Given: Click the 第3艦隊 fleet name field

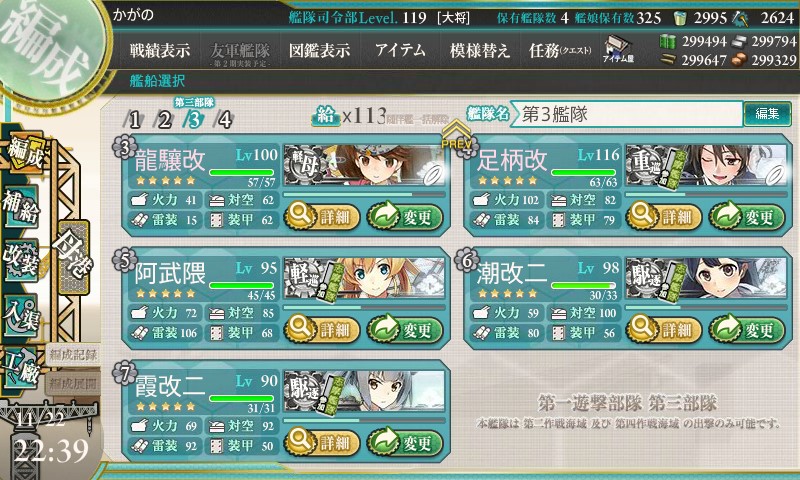Looking at the screenshot, I should pyautogui.click(x=627, y=114).
